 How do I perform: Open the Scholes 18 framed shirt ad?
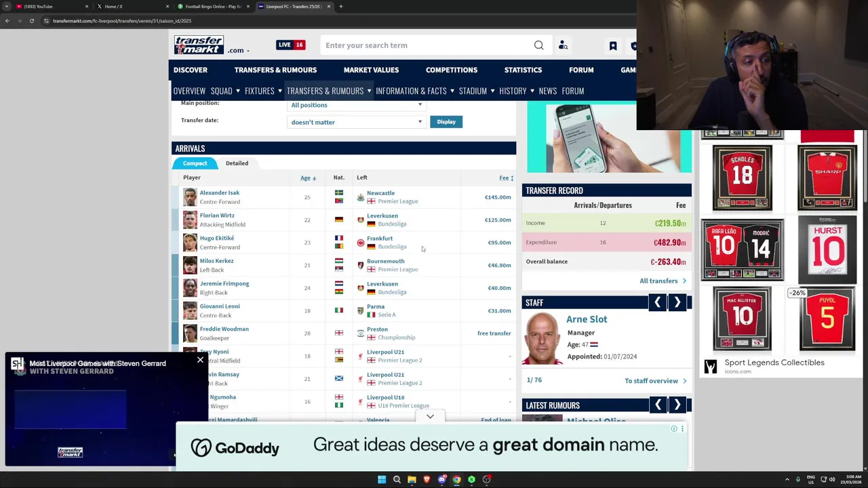743,178
